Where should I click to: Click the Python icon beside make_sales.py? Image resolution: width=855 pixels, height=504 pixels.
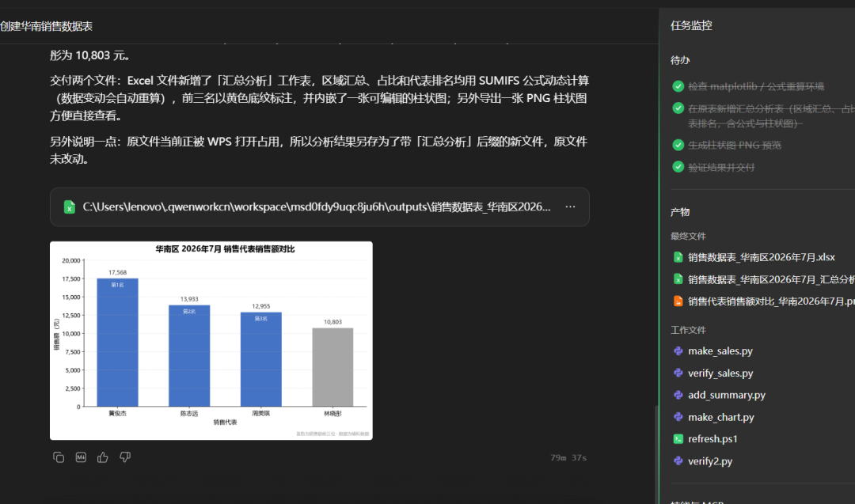coord(678,351)
